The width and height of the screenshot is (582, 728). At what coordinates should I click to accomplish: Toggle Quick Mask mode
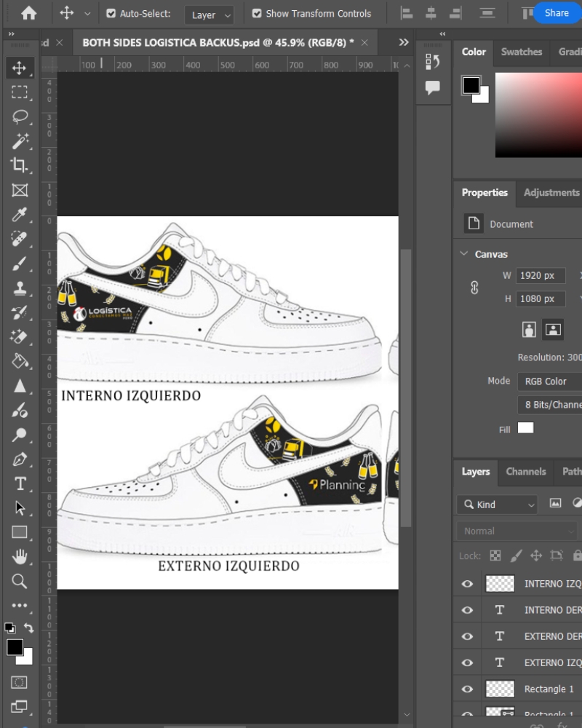(x=19, y=682)
